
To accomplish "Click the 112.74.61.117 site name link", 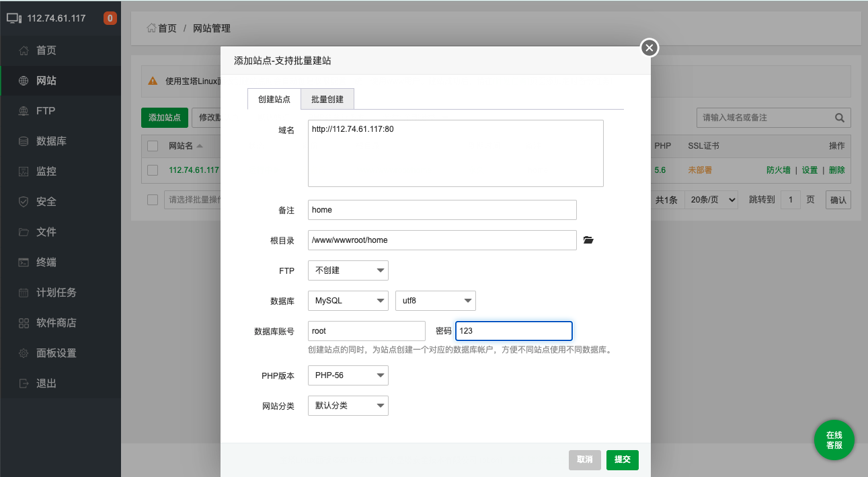I will click(194, 170).
